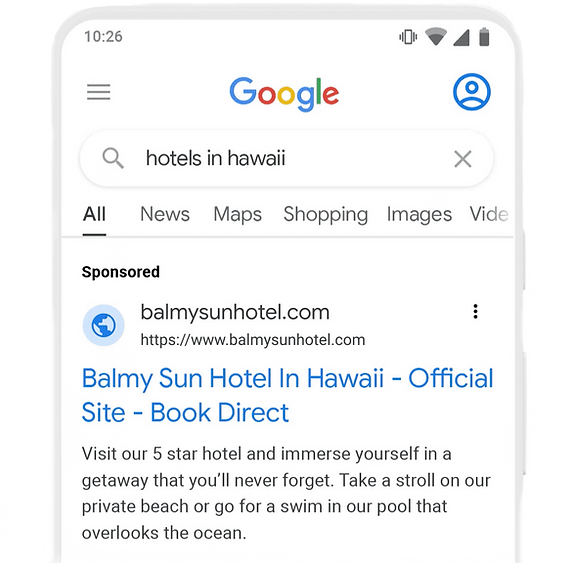Tap the vibrate mode status icon
574x563 pixels.
[408, 37]
